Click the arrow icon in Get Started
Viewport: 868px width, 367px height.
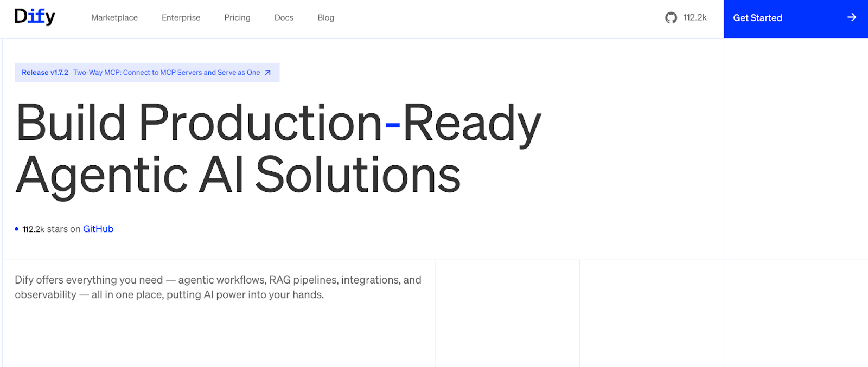click(852, 17)
